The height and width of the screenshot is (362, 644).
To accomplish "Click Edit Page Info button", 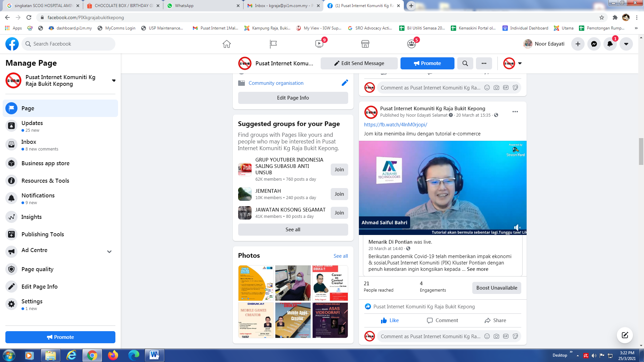I will [x=293, y=98].
